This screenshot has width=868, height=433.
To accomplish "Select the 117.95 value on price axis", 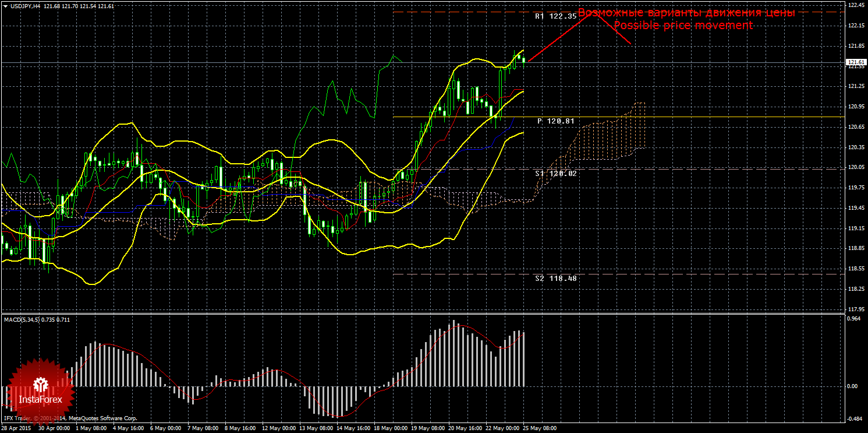I will (x=855, y=309).
